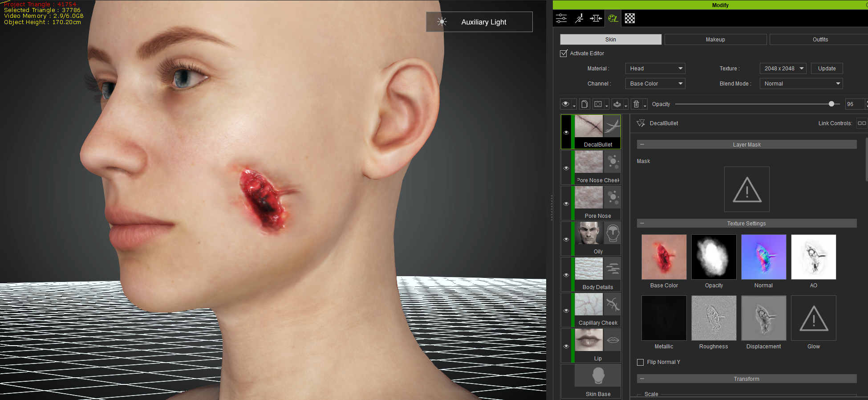Image resolution: width=868 pixels, height=400 pixels.
Task: Click the sun icon next to Auxiliary Light
Action: pos(442,22)
